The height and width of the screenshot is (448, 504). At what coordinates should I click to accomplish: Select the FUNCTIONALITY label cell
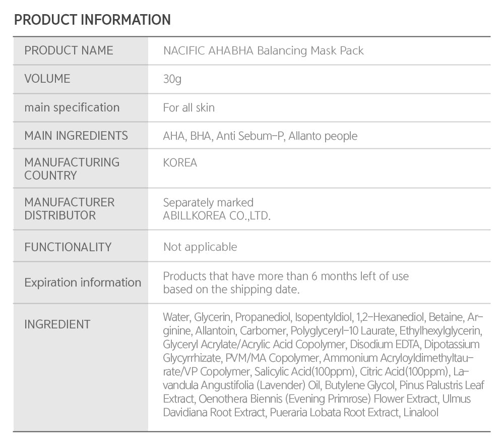pyautogui.click(x=68, y=247)
